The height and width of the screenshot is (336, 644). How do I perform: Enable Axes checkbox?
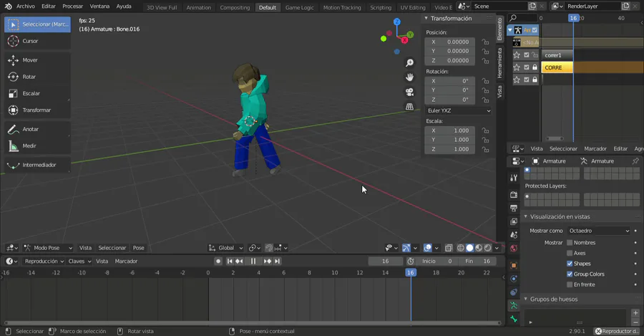pos(570,253)
